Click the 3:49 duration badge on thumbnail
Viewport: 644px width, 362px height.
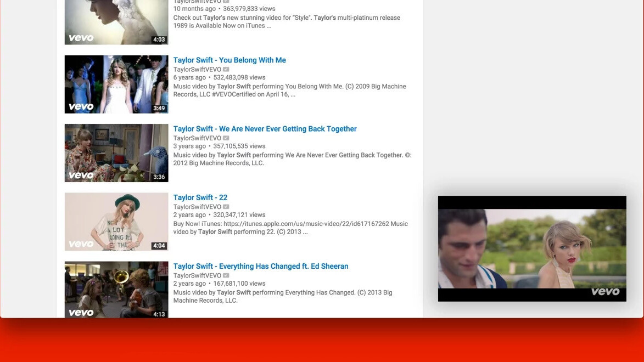coord(159,108)
